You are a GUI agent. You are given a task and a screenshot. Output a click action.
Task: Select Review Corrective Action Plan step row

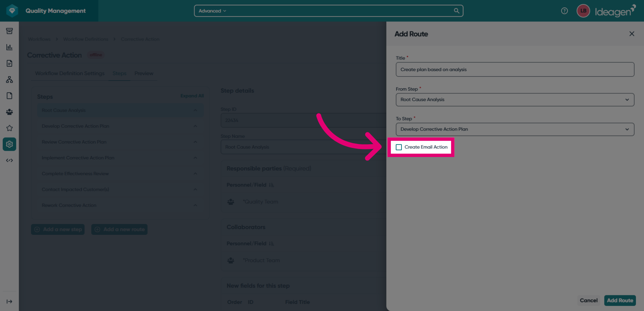click(x=120, y=142)
